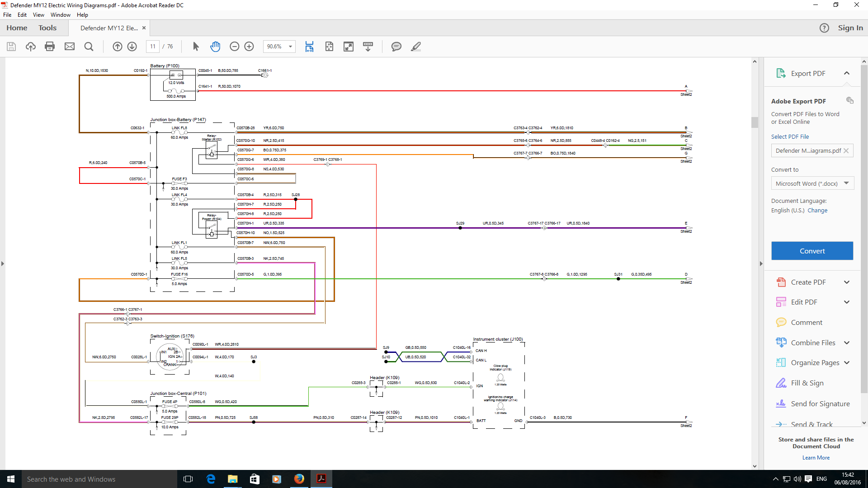Open the Comment tool in side panel
The width and height of the screenshot is (868, 488).
807,323
